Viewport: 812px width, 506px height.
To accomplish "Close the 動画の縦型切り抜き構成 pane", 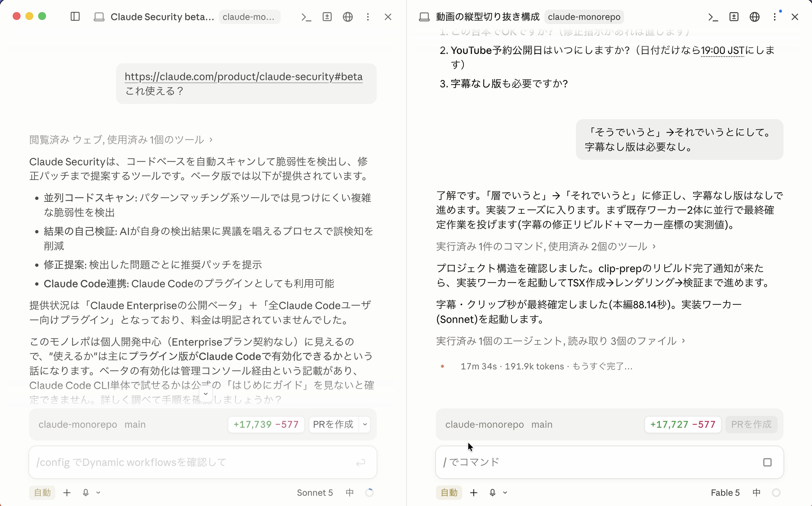I will point(795,17).
